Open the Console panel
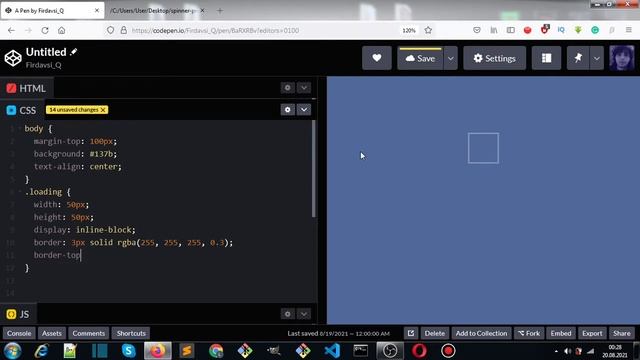640x360 pixels. tap(19, 333)
